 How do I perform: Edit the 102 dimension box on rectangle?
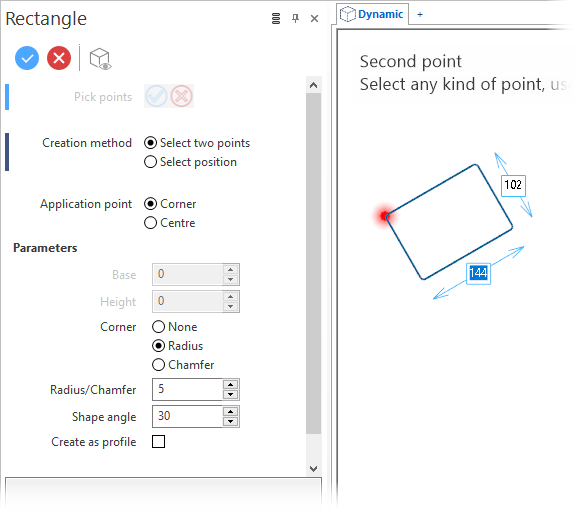pyautogui.click(x=513, y=185)
